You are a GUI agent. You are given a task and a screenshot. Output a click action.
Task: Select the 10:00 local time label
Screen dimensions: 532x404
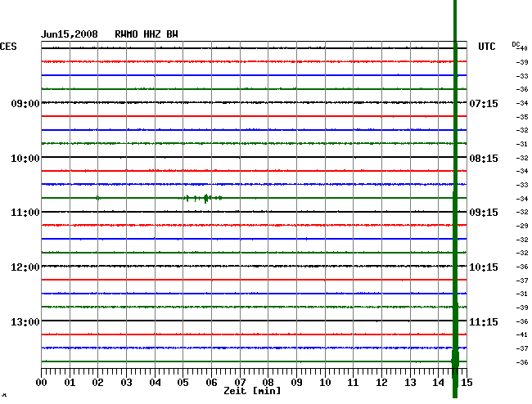pyautogui.click(x=25, y=159)
